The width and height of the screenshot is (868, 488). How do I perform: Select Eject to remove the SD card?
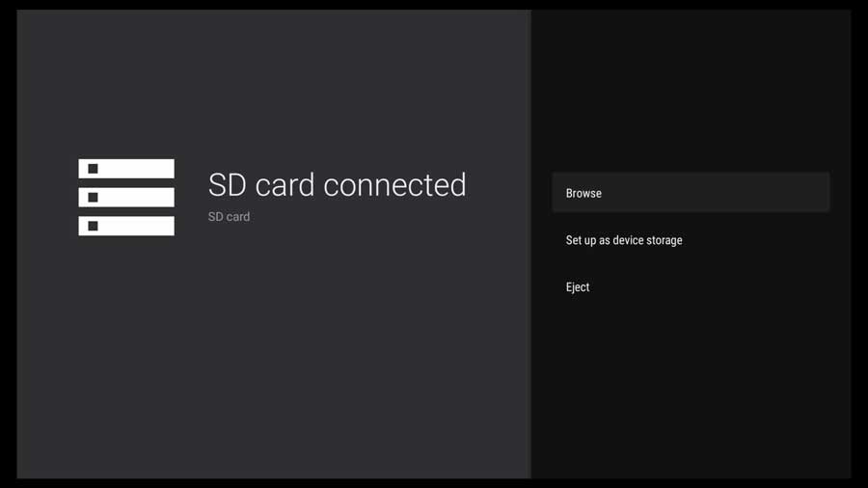point(691,287)
